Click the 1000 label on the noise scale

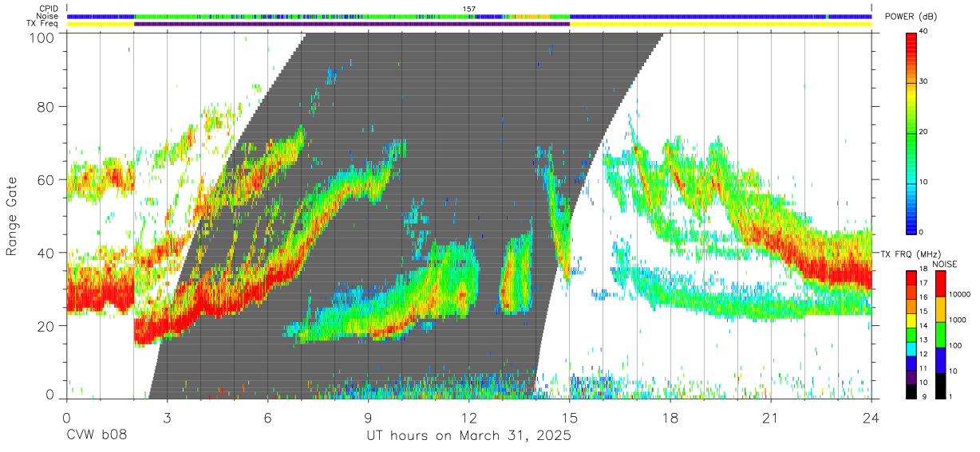[x=958, y=320]
